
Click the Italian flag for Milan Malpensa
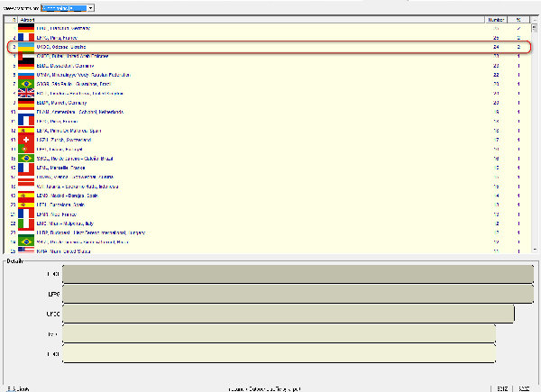click(x=26, y=223)
